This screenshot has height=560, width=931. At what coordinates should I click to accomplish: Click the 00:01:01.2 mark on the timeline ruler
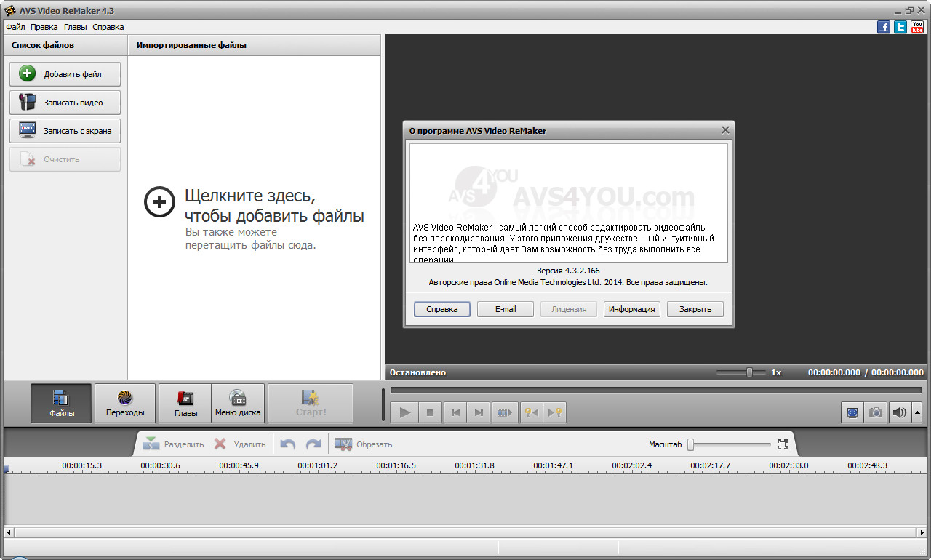(318, 465)
